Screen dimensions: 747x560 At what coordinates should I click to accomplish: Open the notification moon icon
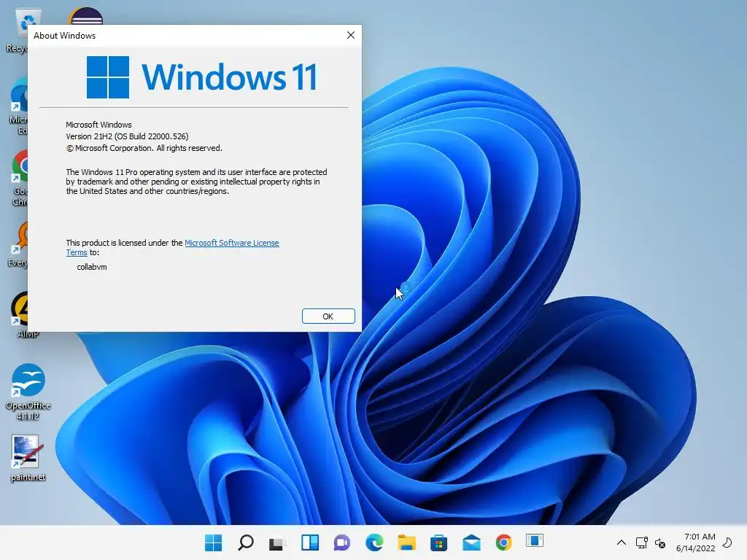pyautogui.click(x=728, y=542)
